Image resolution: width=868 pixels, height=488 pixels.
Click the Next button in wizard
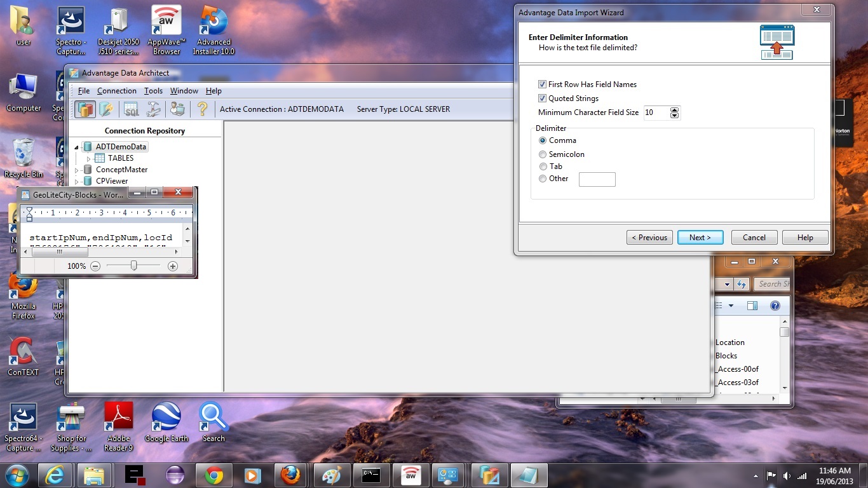700,238
